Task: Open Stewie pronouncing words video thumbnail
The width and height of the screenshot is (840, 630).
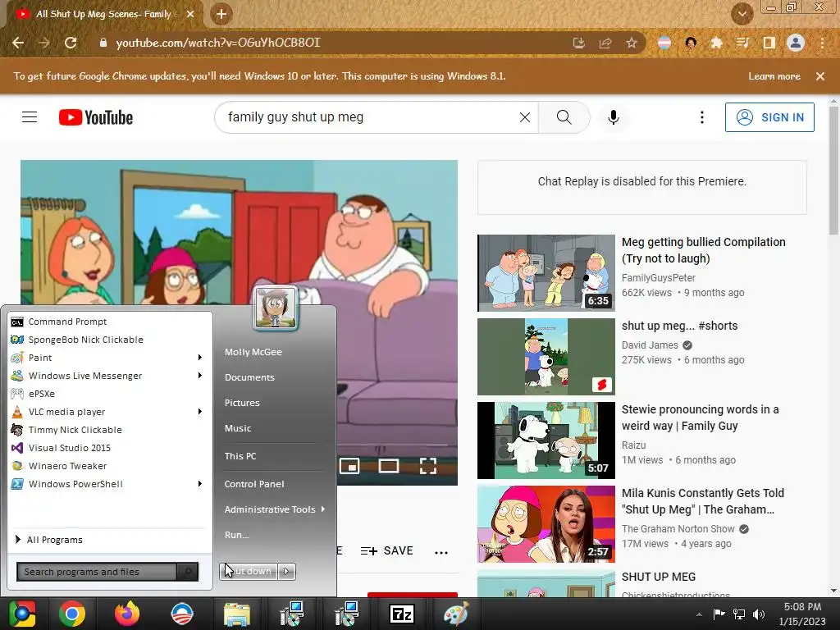Action: (x=546, y=441)
